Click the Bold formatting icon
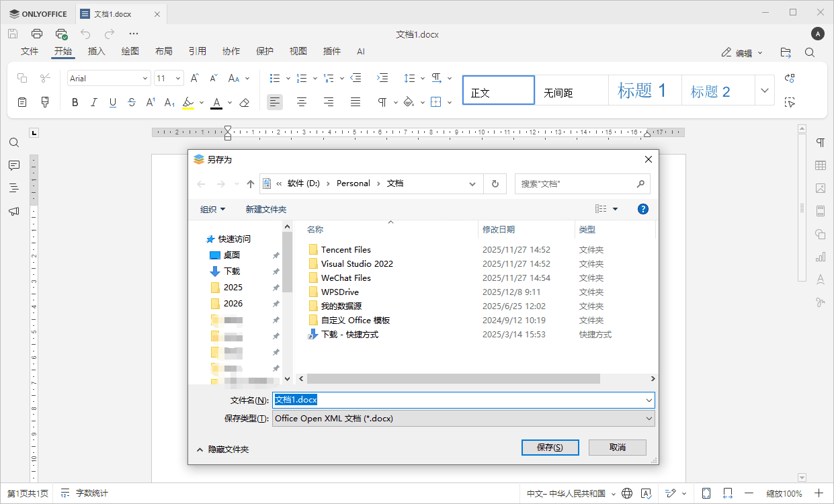The image size is (834, 504). click(x=75, y=103)
